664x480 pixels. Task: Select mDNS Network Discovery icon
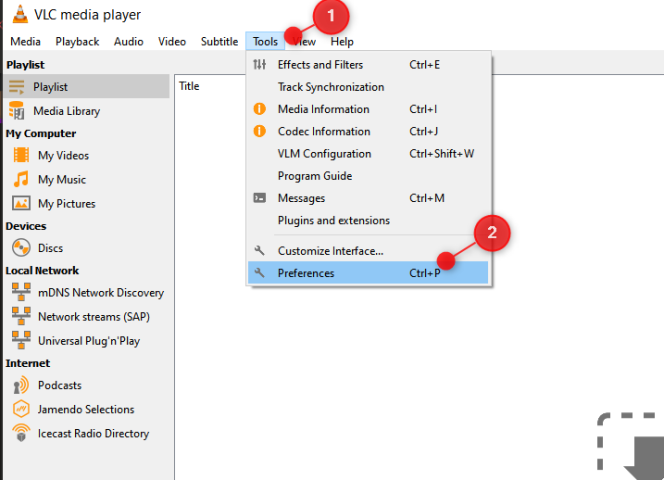click(x=20, y=292)
